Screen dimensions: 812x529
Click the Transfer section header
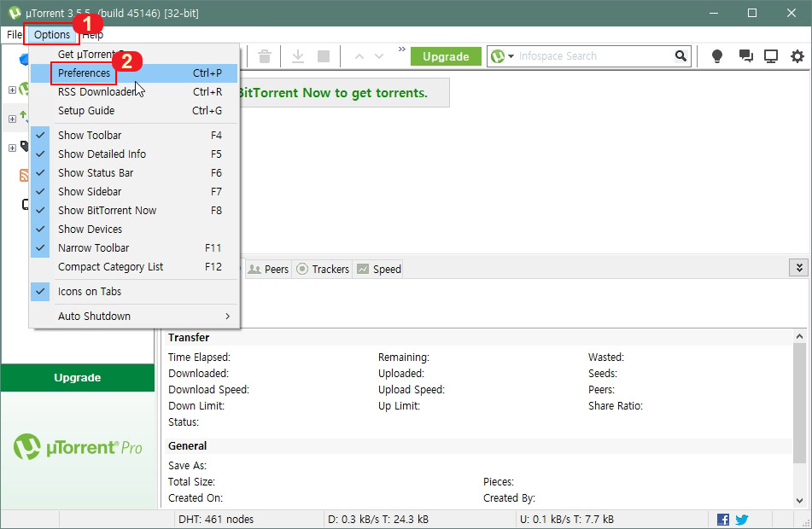point(189,338)
